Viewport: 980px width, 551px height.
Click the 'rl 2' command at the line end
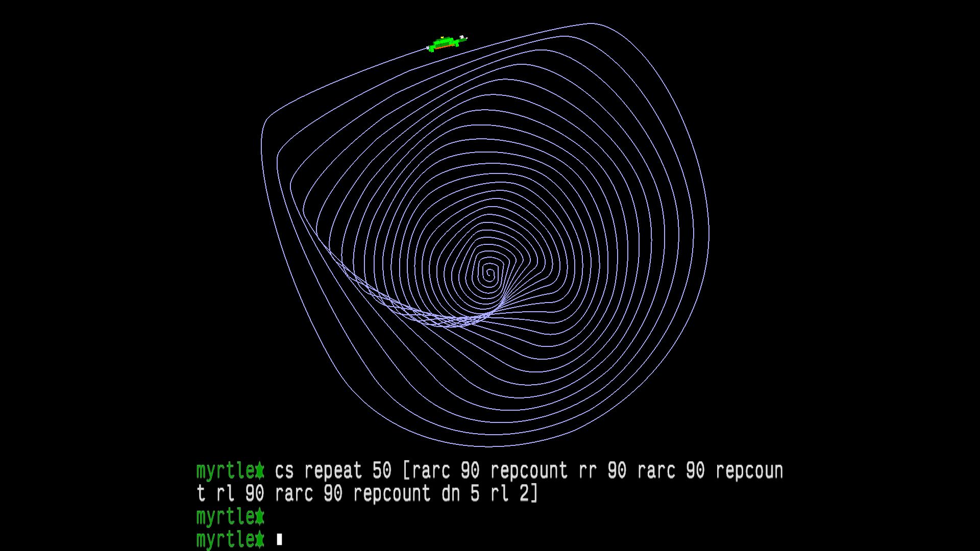[509, 493]
